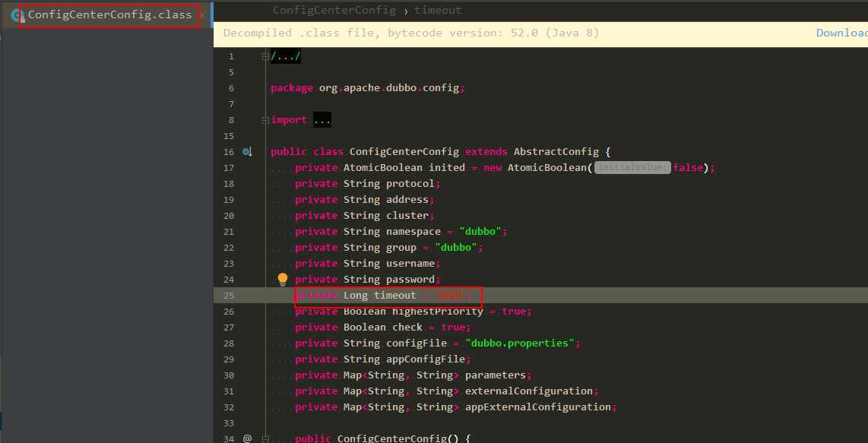Click the initialValue parameter hint
This screenshot has width=868, height=443.
click(632, 168)
